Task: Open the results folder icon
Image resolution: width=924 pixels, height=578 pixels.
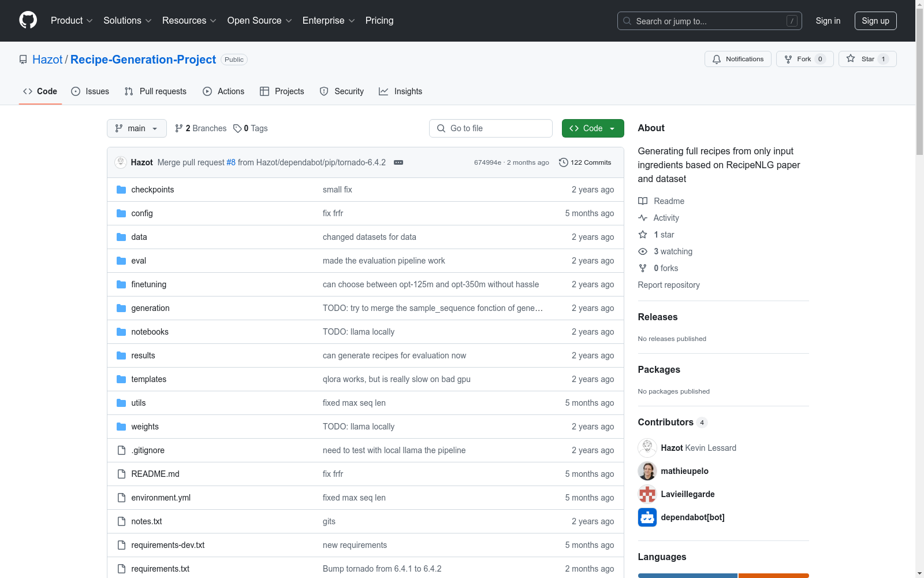Action: pyautogui.click(x=121, y=355)
